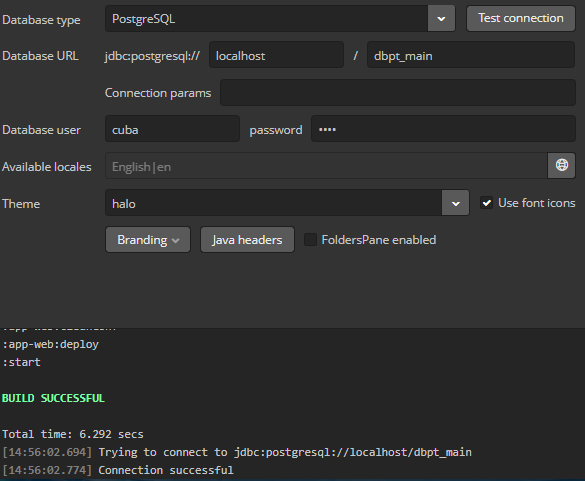Viewport: 585px width, 481px height.
Task: Focus the Connection params field
Action: coord(398,93)
